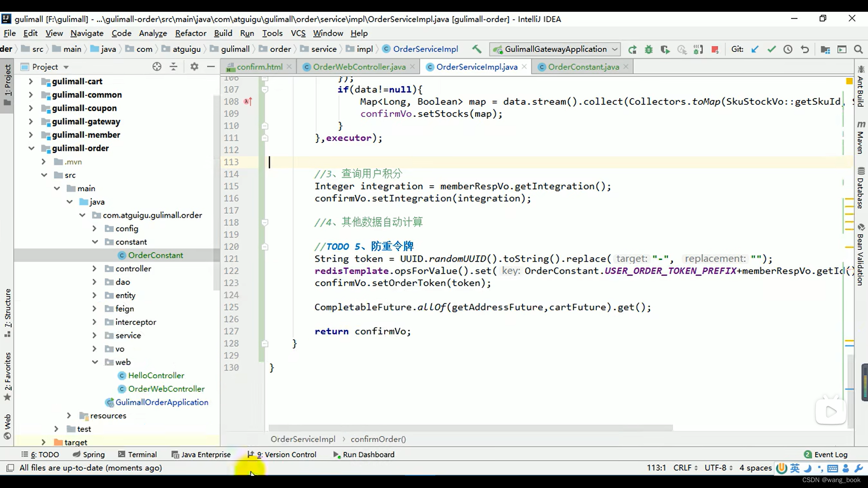Click locate file crosshair icon in Project panel
The height and width of the screenshot is (488, 868).
coord(157,67)
